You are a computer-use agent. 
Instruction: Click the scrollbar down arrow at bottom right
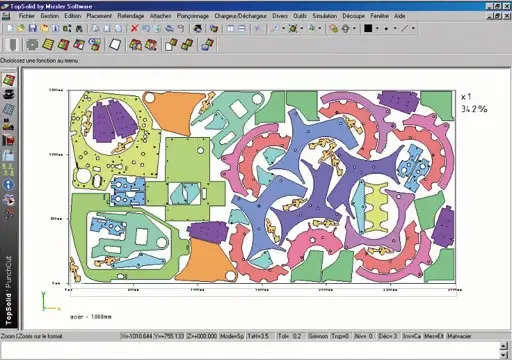[504, 355]
